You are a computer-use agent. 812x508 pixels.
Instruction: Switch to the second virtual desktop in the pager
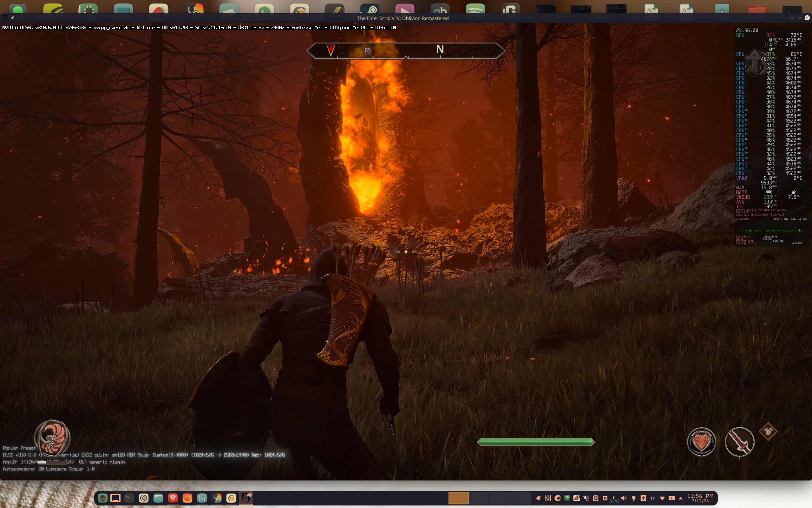click(479, 498)
